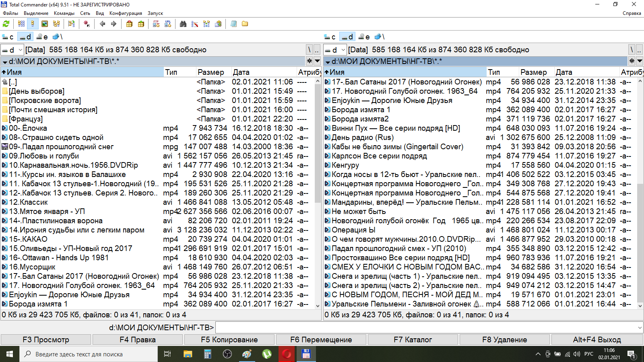Switch left panel to drive d
Viewport: 644px width, 362px height.
click(x=25, y=37)
